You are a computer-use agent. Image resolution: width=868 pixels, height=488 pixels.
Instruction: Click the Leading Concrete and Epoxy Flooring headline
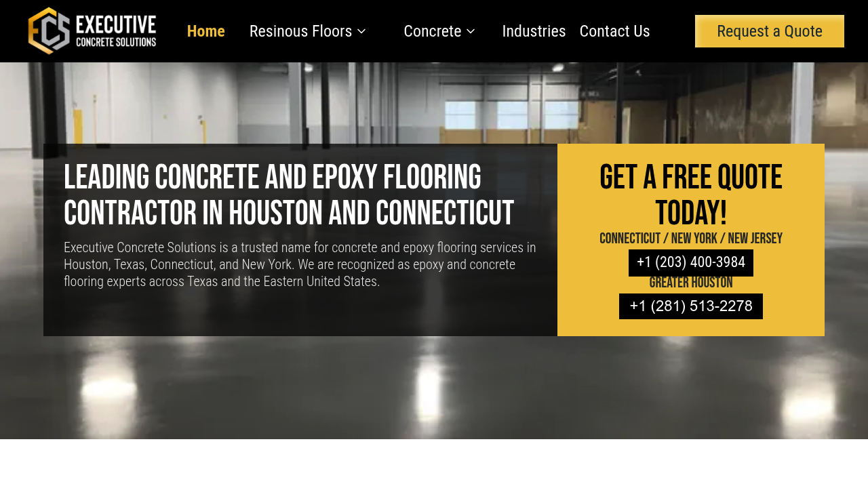coord(289,195)
